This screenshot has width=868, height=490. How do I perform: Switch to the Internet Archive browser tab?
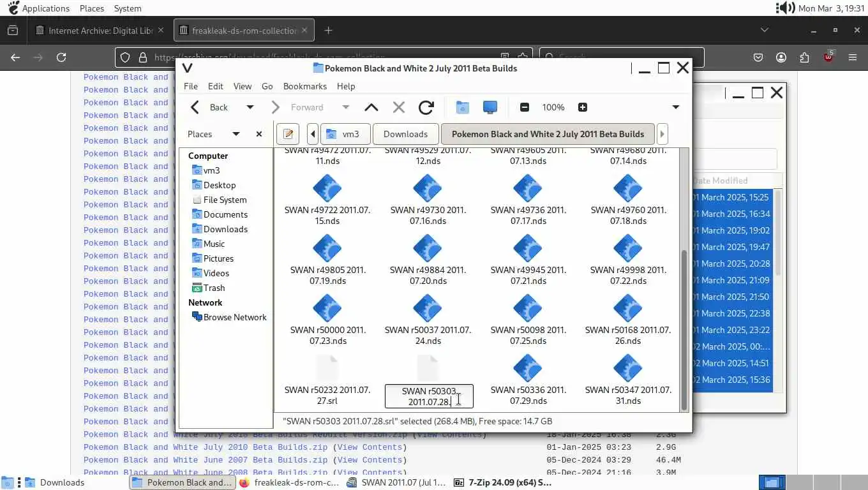100,31
